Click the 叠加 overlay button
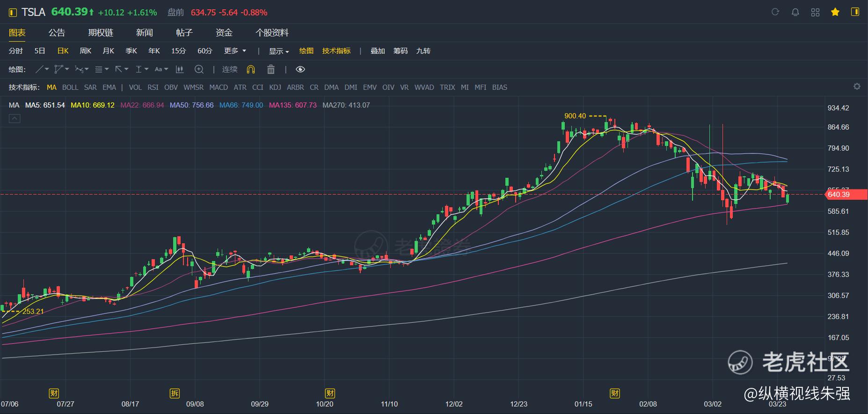The width and height of the screenshot is (868, 414). pyautogui.click(x=378, y=51)
